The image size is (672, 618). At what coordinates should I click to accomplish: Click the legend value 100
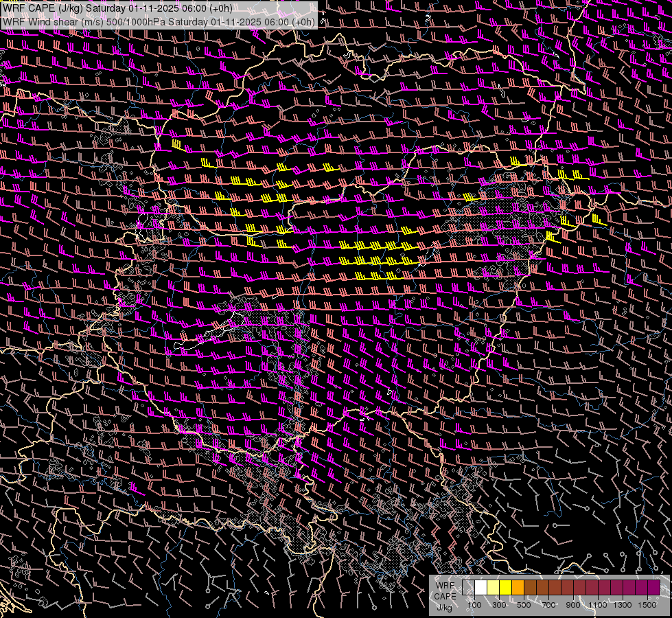click(x=474, y=605)
